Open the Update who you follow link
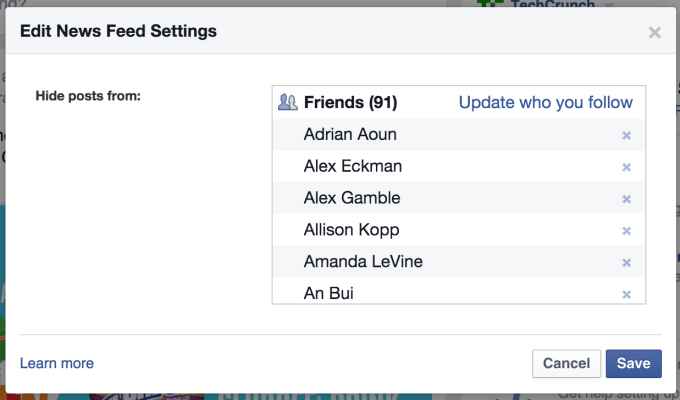Image resolution: width=680 pixels, height=400 pixels. point(545,102)
